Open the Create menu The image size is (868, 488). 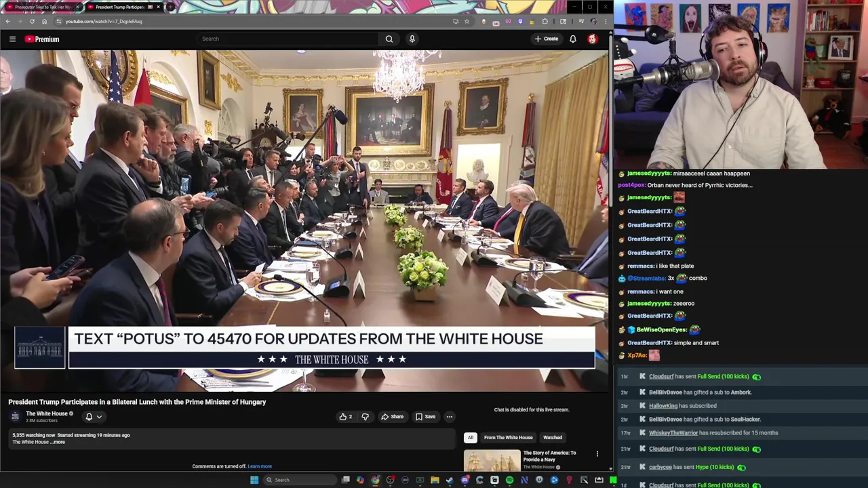tap(546, 39)
